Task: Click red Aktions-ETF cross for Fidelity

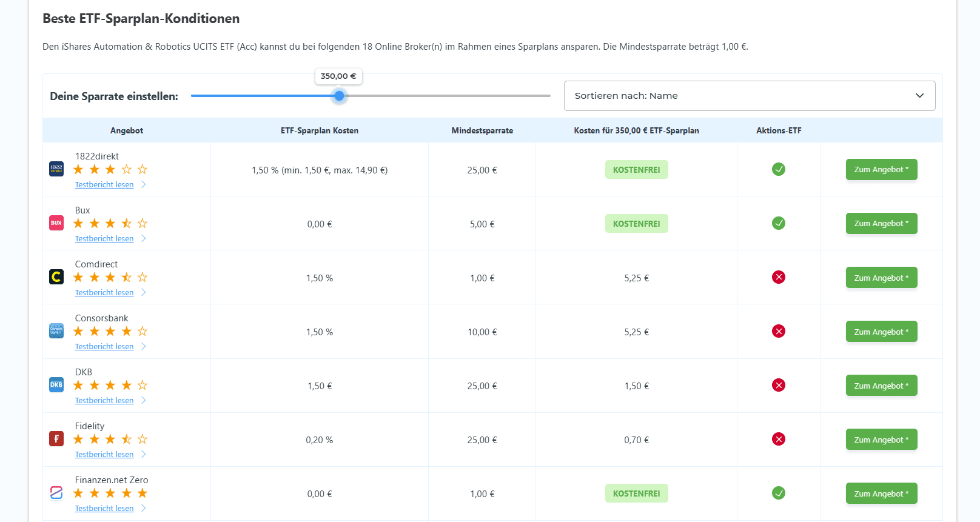Action: click(779, 439)
